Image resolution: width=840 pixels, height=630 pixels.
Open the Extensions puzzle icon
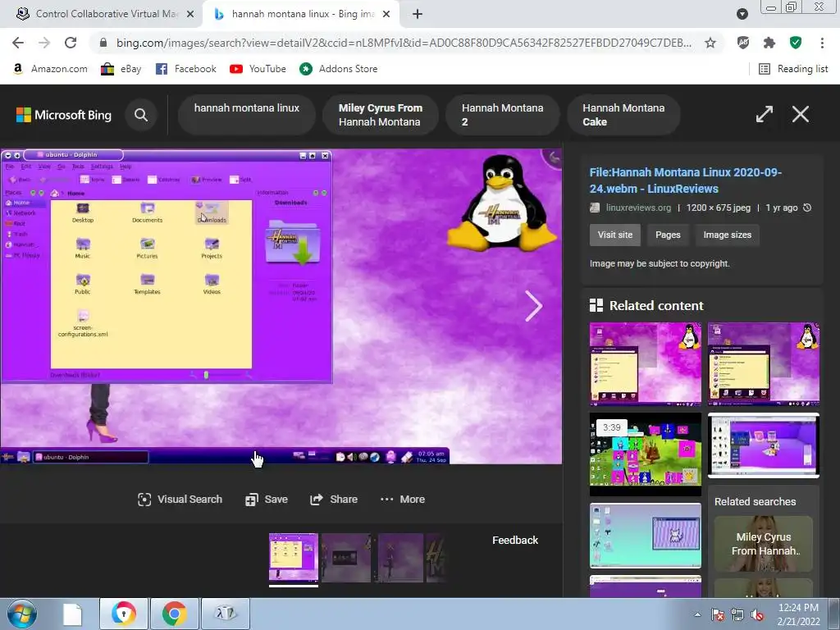click(x=769, y=43)
